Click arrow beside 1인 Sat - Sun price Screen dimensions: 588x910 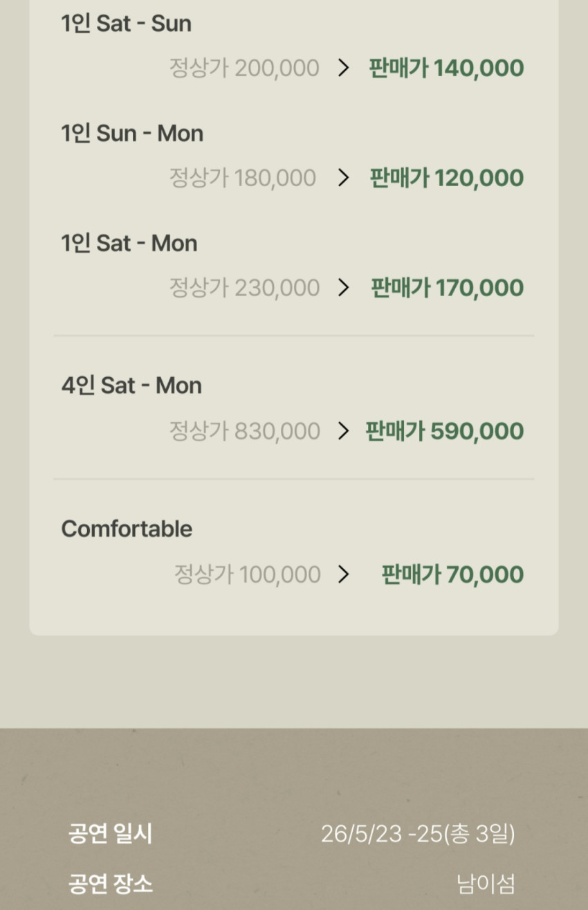[x=343, y=68]
